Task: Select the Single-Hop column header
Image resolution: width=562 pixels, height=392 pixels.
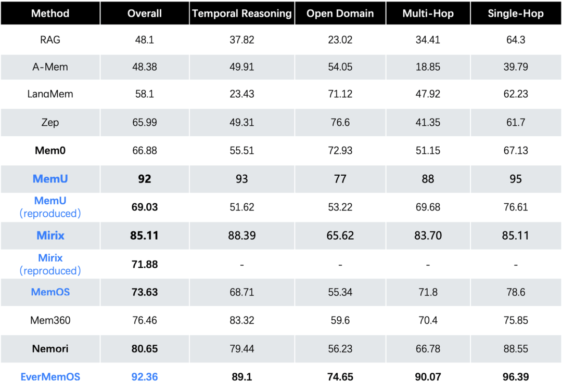Action: tap(516, 13)
